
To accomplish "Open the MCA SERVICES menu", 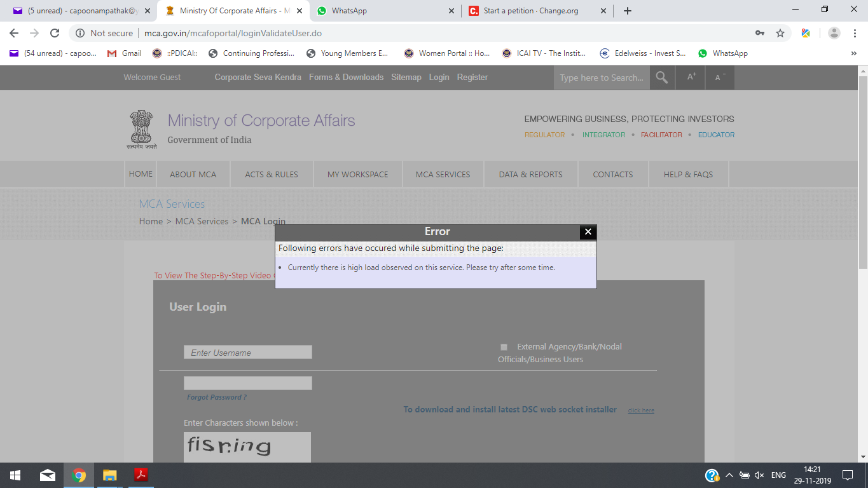I will tap(443, 174).
